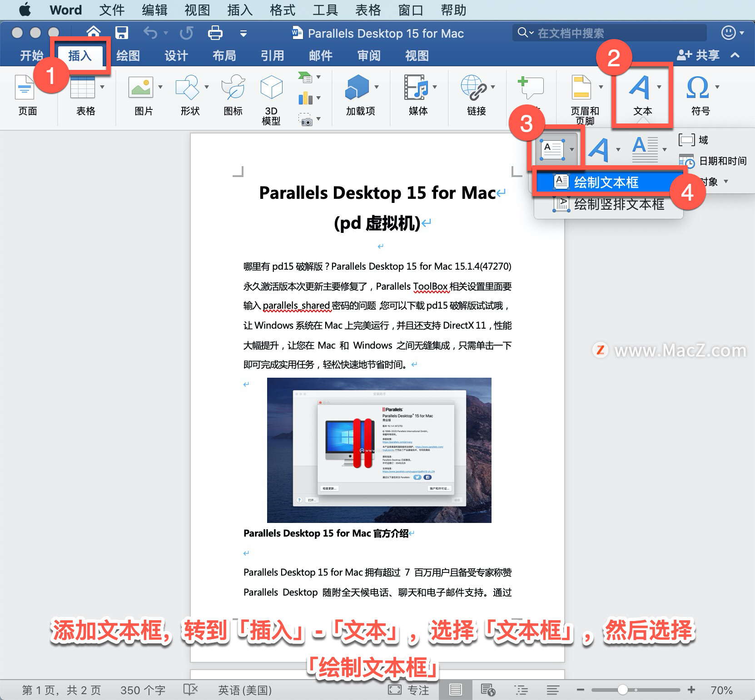Viewport: 755px width, 700px height.
Task: Open the Word application menu
Action: click(x=66, y=10)
